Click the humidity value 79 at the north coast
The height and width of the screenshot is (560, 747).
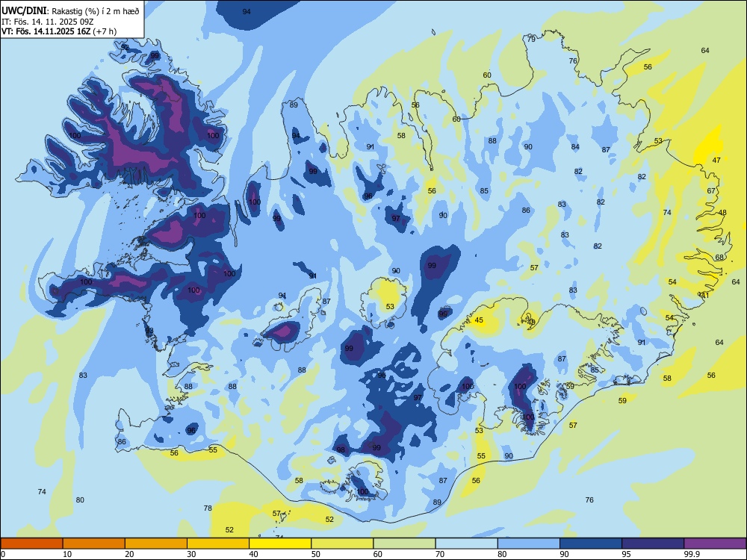tap(531, 39)
